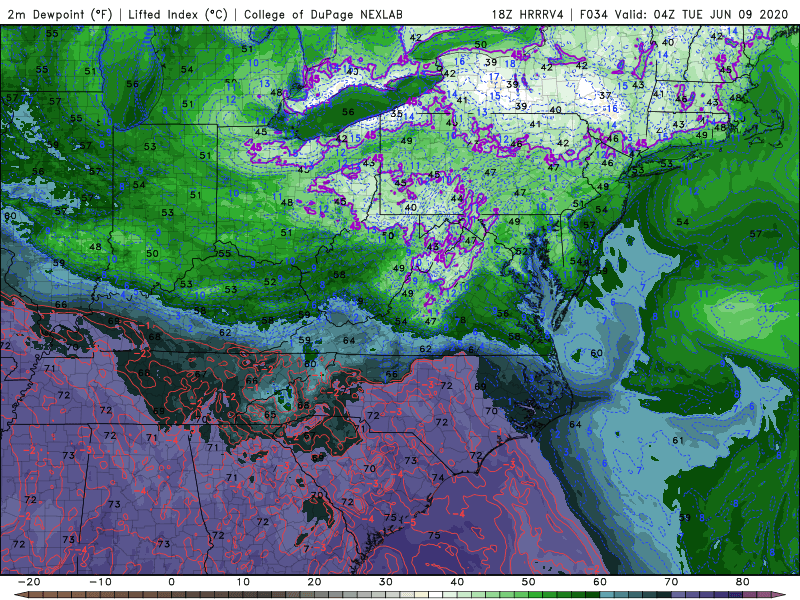Screen dimensions: 800x600
Task: Click the "61" dewpoint value over the ocean
Action: click(x=678, y=440)
